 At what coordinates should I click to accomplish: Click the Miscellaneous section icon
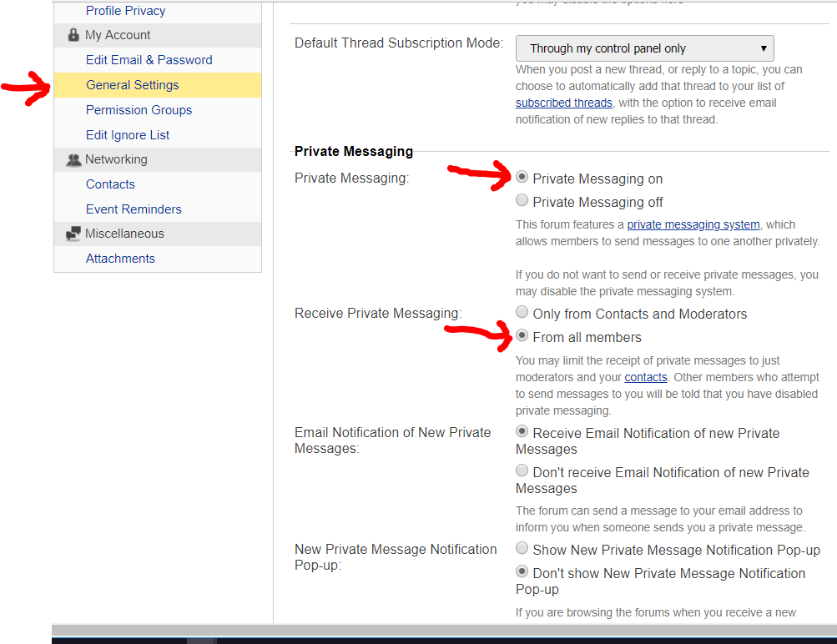coord(73,234)
